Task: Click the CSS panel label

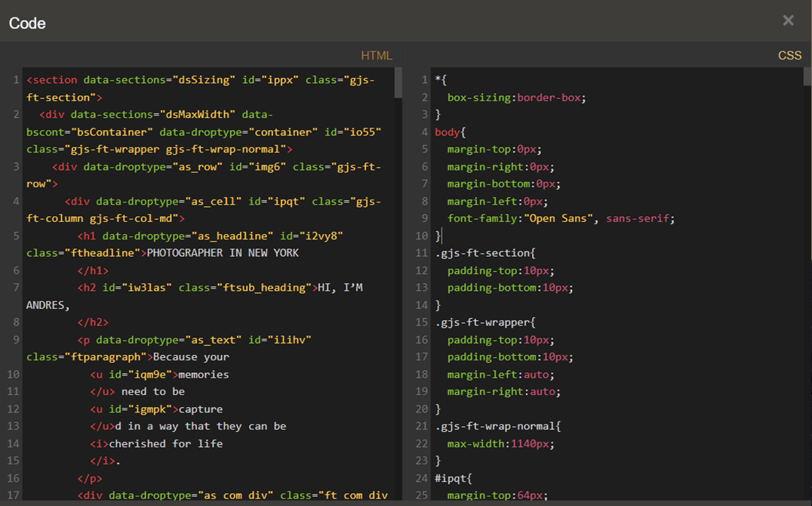Action: pos(789,55)
